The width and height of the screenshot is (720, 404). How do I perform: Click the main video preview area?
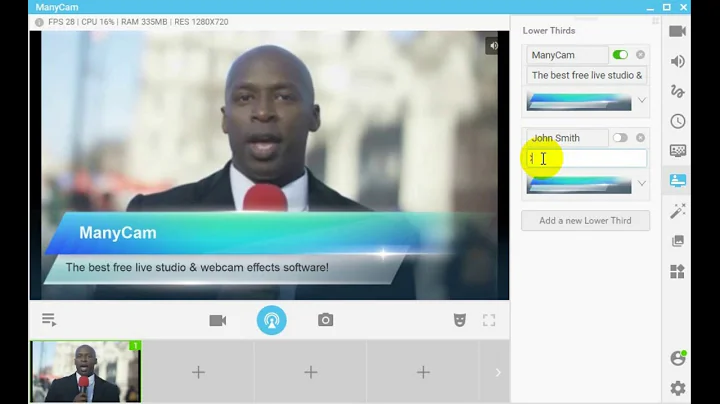coord(270,165)
